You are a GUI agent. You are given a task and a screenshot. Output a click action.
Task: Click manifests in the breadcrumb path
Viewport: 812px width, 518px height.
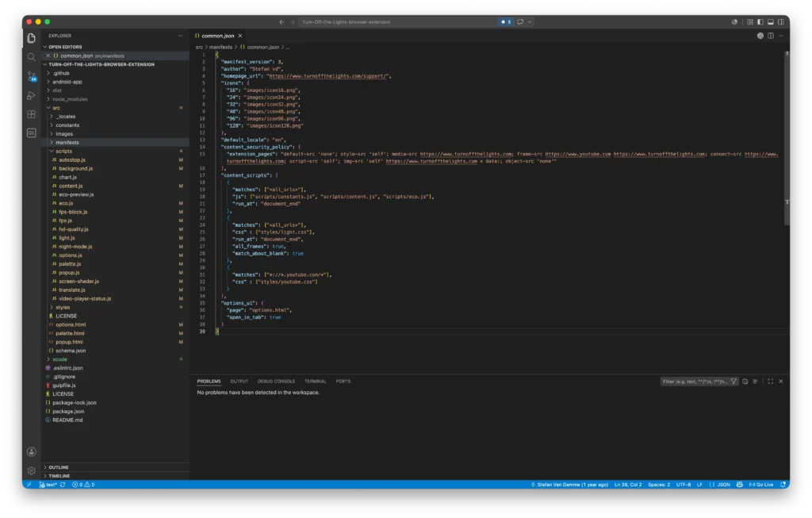pos(220,47)
